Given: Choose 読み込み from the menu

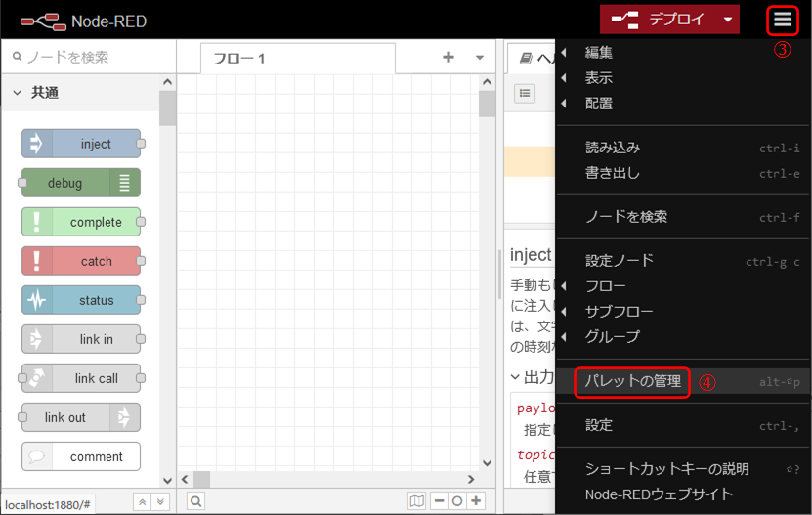Looking at the screenshot, I should [613, 148].
